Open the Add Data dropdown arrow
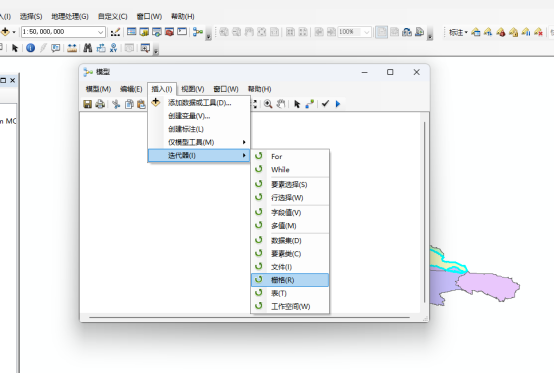554x373 pixels. 14,32
